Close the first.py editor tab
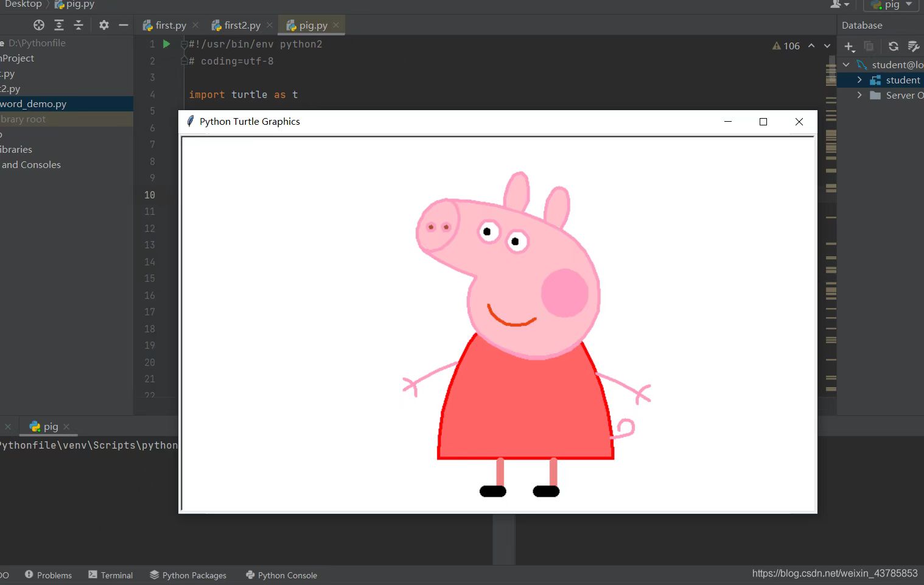 [x=195, y=25]
